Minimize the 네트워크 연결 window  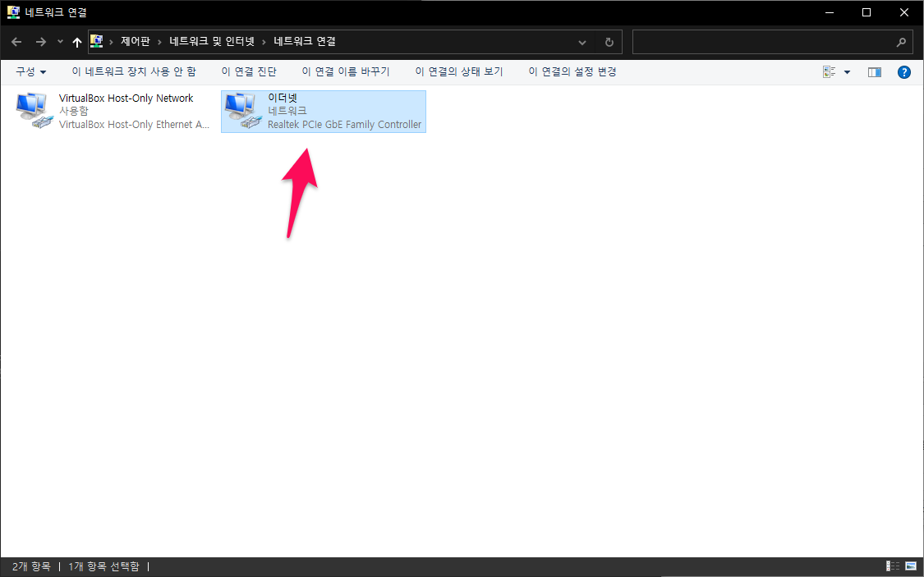[x=830, y=12]
